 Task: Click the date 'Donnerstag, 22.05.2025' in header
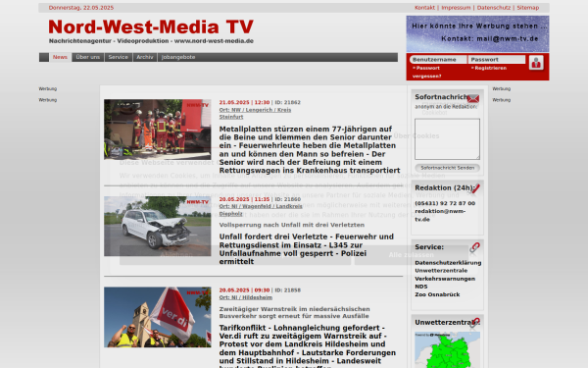coord(81,8)
